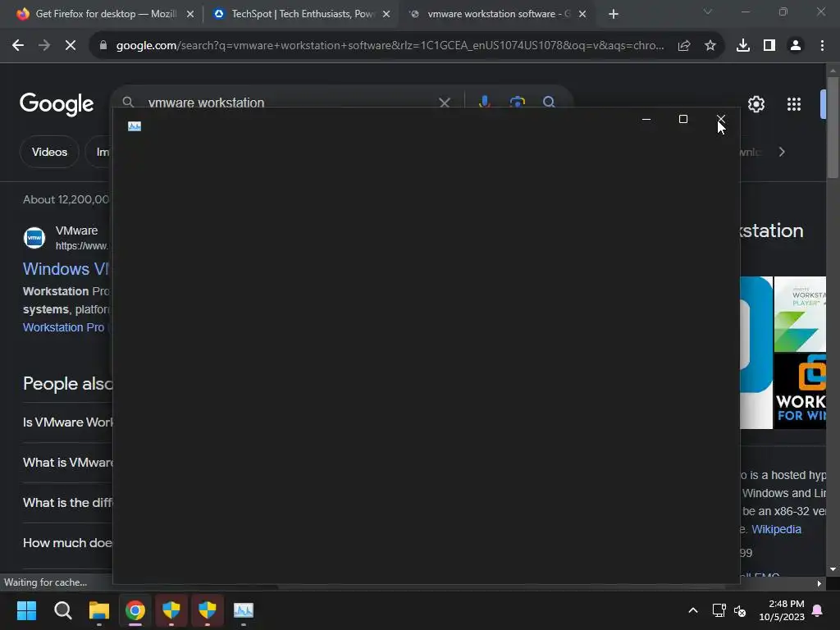Open the muted volume tray icon

(740, 610)
